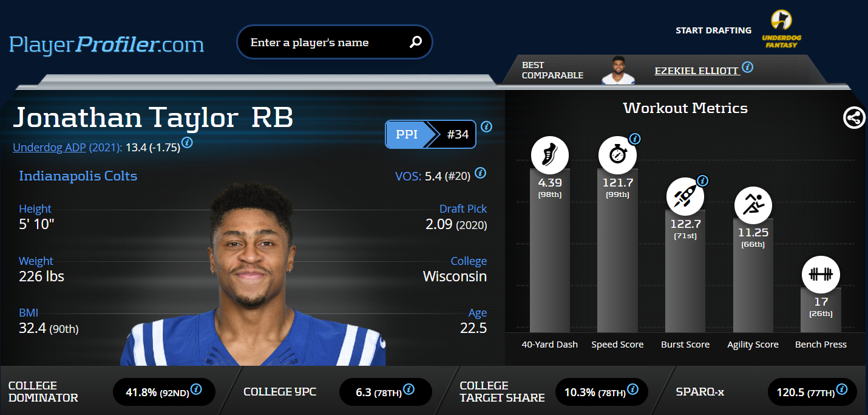868x415 pixels.
Task: Click the Speed Score stopwatch icon
Action: tap(617, 155)
